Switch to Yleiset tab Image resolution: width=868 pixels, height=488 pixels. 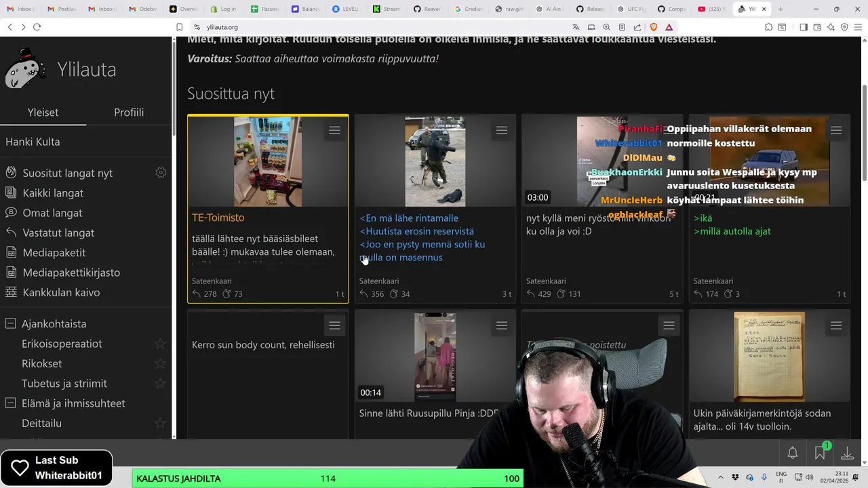43,113
